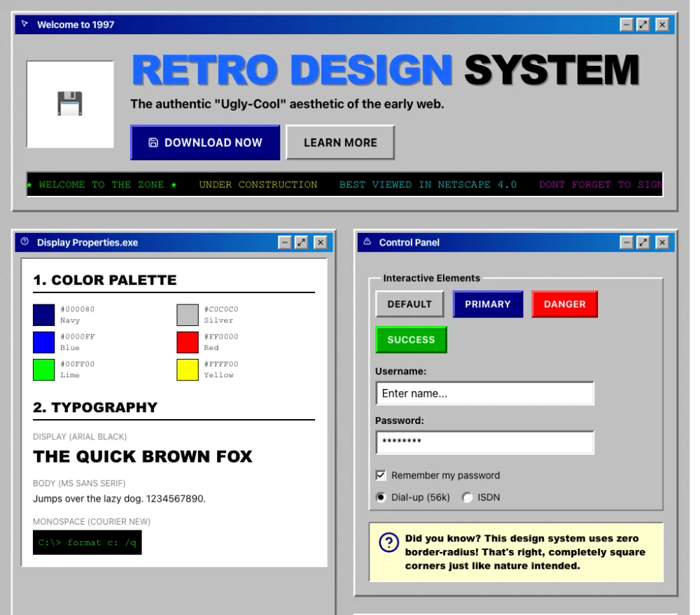700x615 pixels.
Task: Select the Dial-up (56k) radio button
Action: pyautogui.click(x=381, y=497)
